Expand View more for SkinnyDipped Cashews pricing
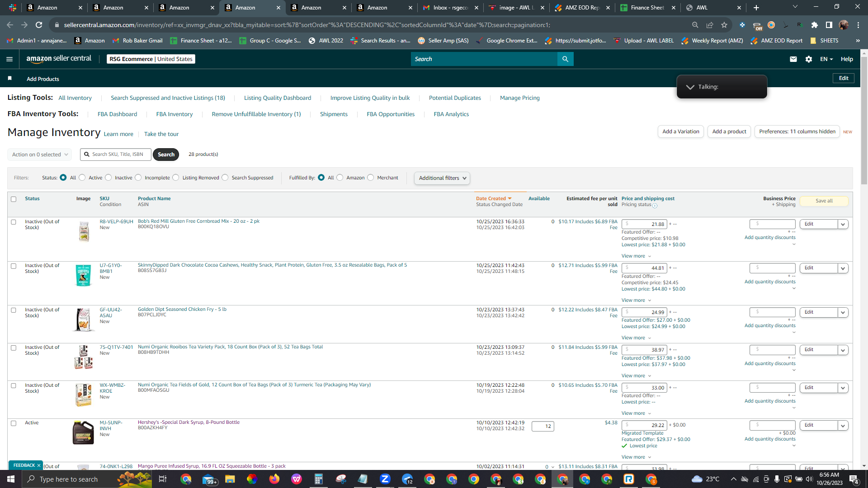The height and width of the screenshot is (488, 868). (x=636, y=300)
